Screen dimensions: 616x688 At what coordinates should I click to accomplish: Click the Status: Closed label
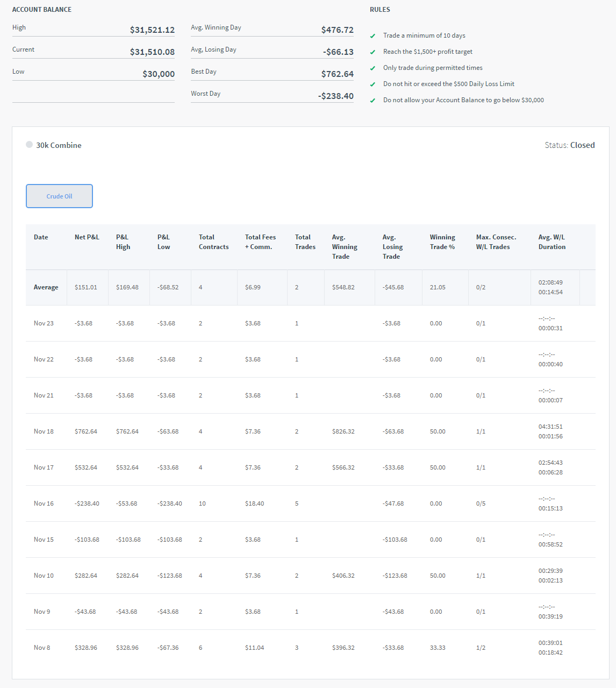coord(569,145)
